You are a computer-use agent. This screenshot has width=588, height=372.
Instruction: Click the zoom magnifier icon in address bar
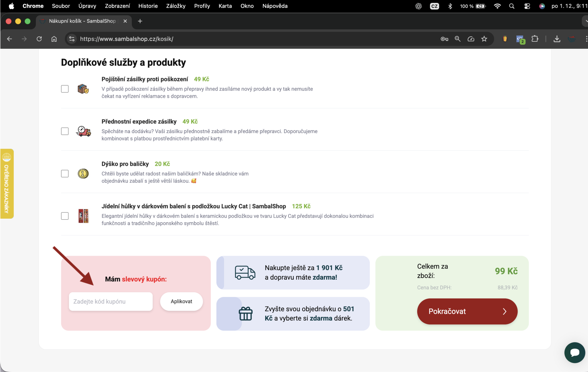click(457, 39)
